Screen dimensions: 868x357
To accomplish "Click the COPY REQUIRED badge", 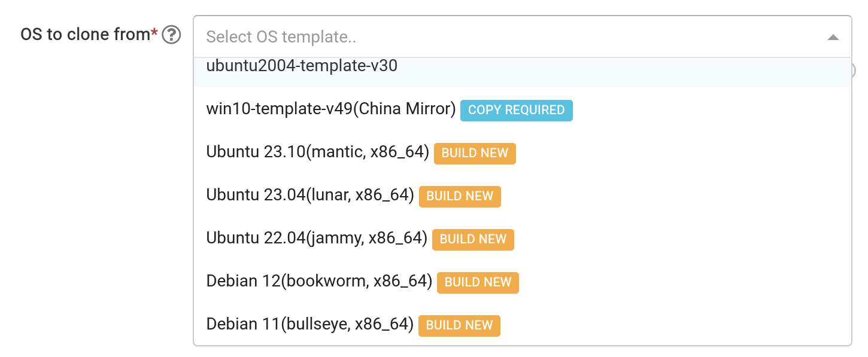I will 516,111.
